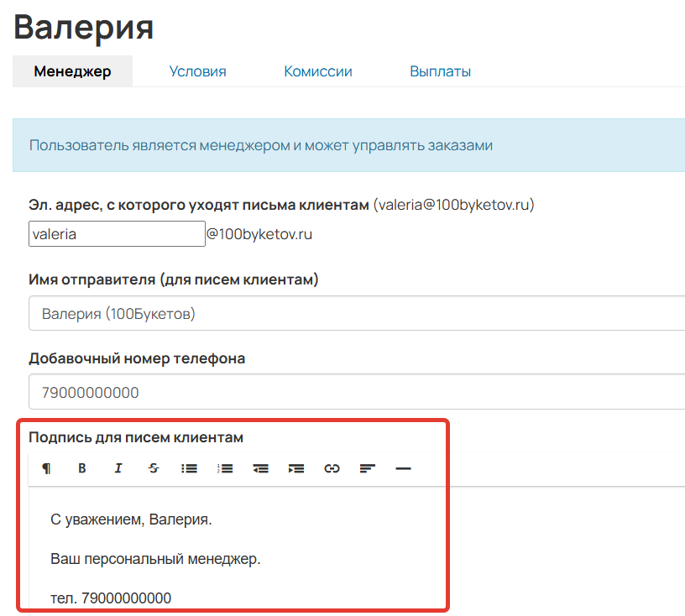The width and height of the screenshot is (685, 616).
Task: Toggle italic formatting in signature editor
Action: (x=118, y=468)
